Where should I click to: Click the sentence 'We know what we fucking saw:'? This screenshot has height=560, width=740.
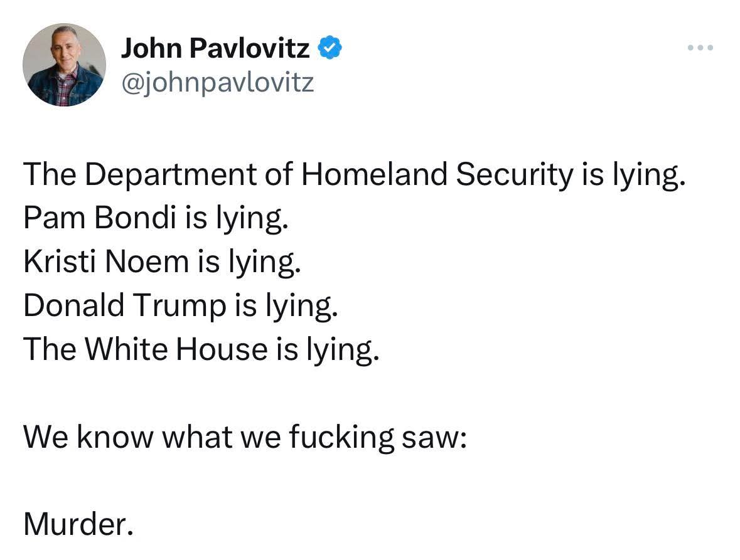pos(245,437)
